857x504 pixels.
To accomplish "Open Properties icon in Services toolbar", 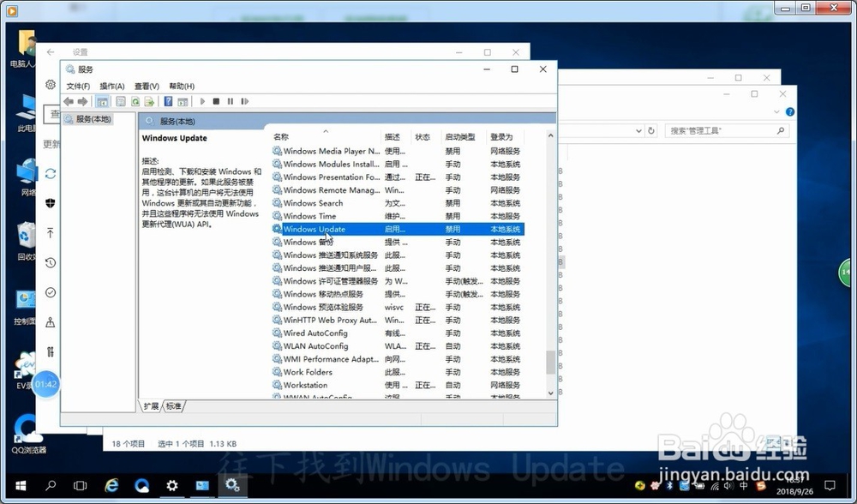I will click(121, 102).
